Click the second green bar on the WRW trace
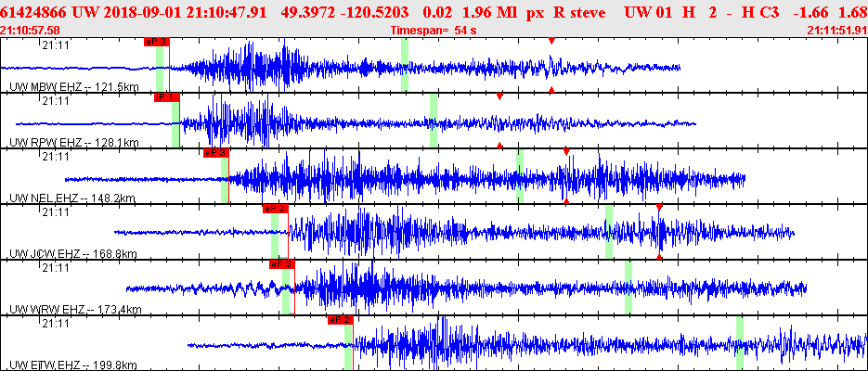Screen dimensions: 868x371 (628, 287)
